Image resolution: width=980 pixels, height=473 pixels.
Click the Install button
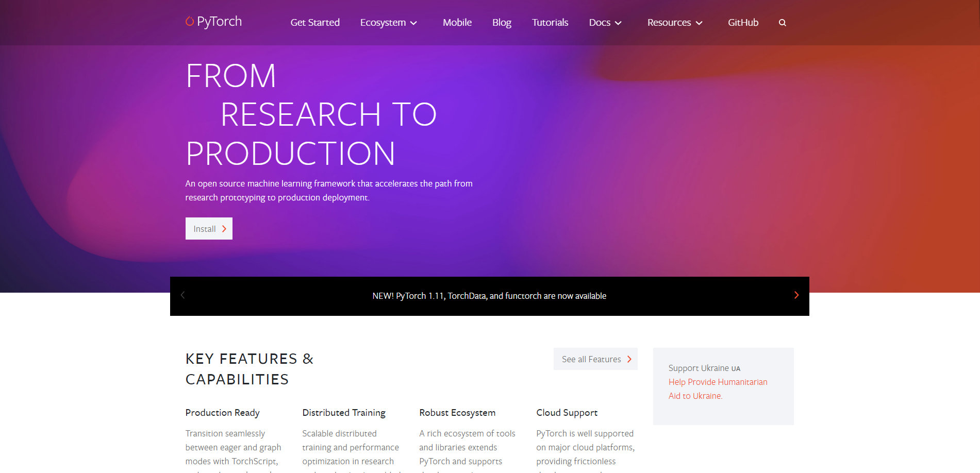tap(209, 229)
